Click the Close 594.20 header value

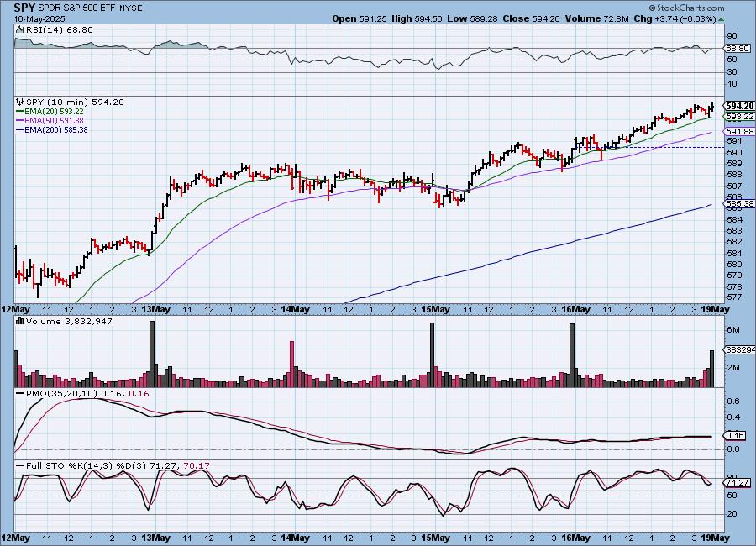tap(531, 18)
